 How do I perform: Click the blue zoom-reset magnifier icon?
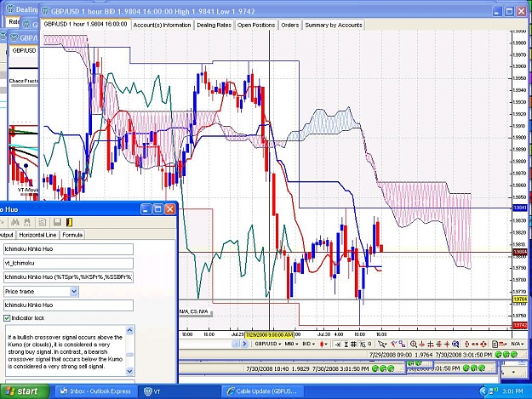coord(455,344)
